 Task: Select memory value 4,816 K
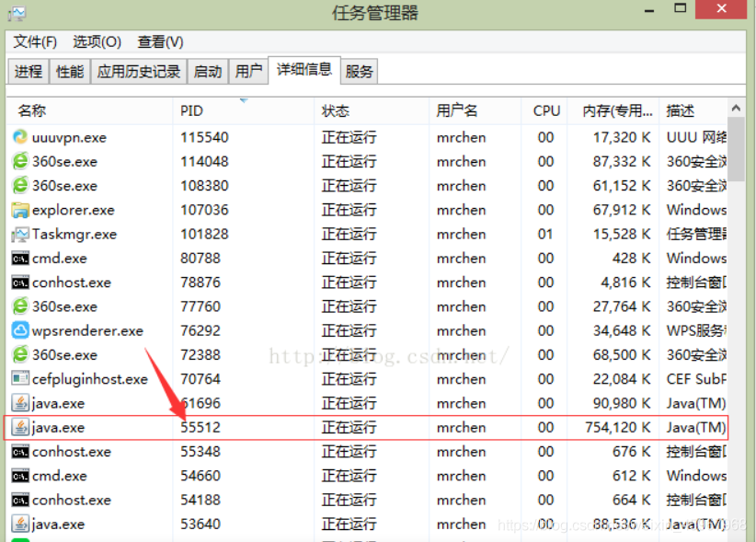(625, 283)
